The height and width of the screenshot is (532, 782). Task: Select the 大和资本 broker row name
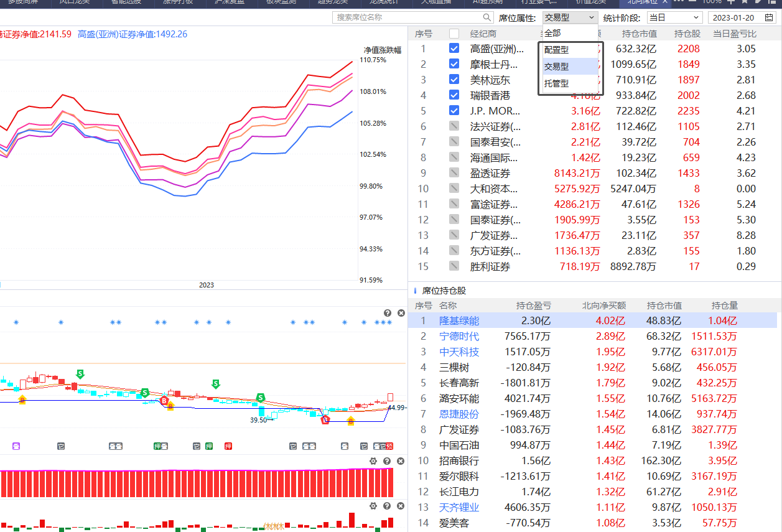pos(494,189)
